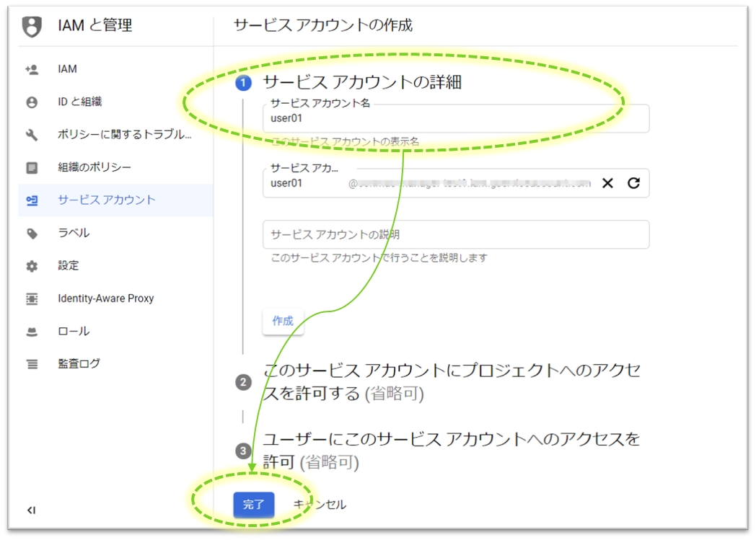The height and width of the screenshot is (540, 756).
Task: Open the 監査ログ menu item
Action: [x=79, y=364]
